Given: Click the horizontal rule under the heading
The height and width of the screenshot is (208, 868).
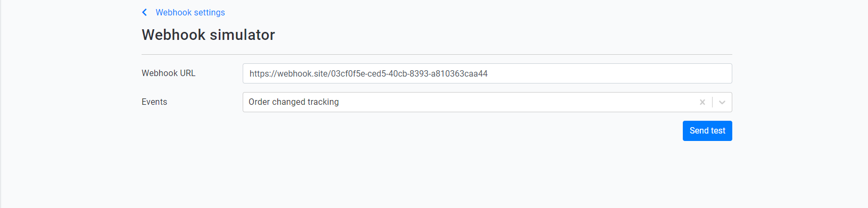Looking at the screenshot, I should tap(436, 54).
